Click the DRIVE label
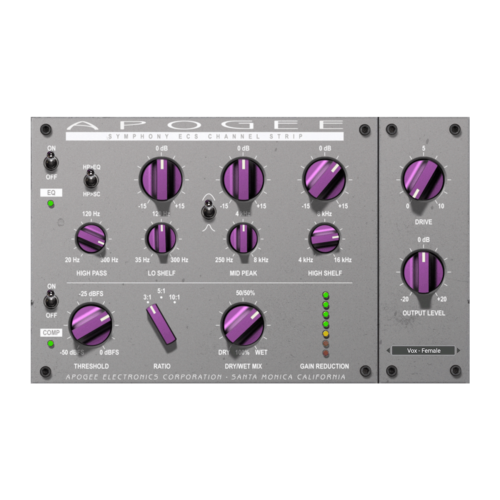 (423, 222)
